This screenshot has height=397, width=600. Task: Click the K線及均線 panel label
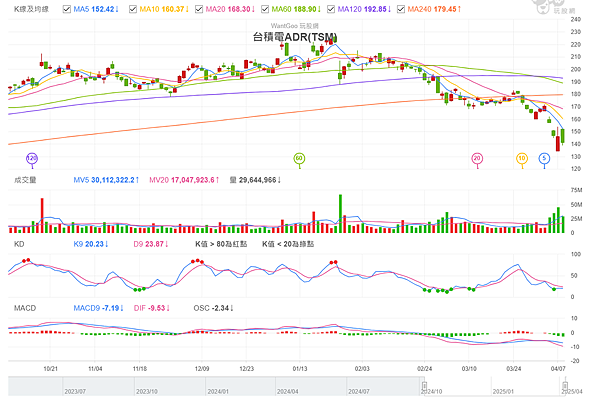tap(31, 9)
